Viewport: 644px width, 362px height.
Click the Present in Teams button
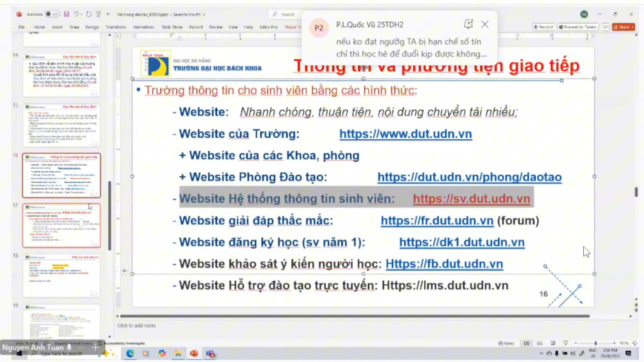pos(578,27)
